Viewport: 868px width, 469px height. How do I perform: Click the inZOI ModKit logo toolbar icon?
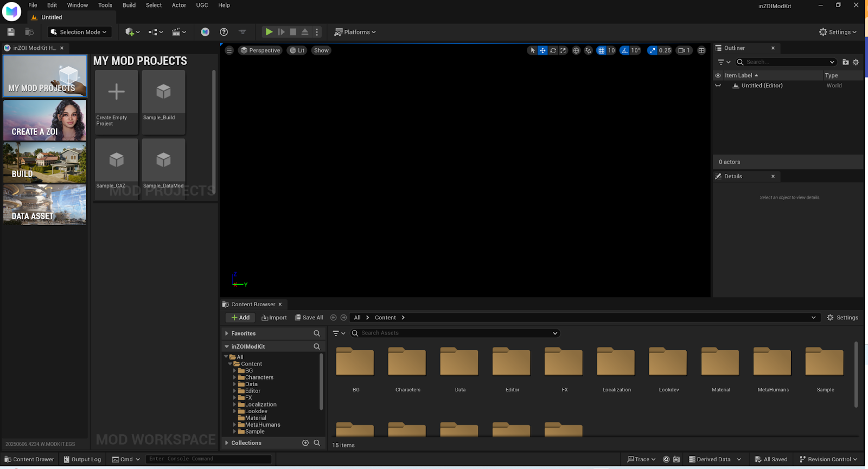pos(205,32)
